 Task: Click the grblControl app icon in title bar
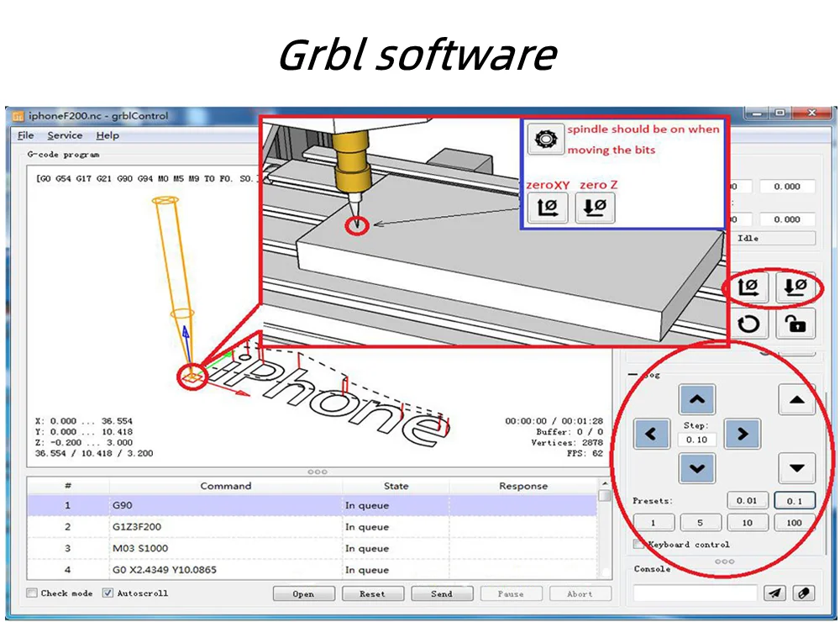[x=18, y=116]
